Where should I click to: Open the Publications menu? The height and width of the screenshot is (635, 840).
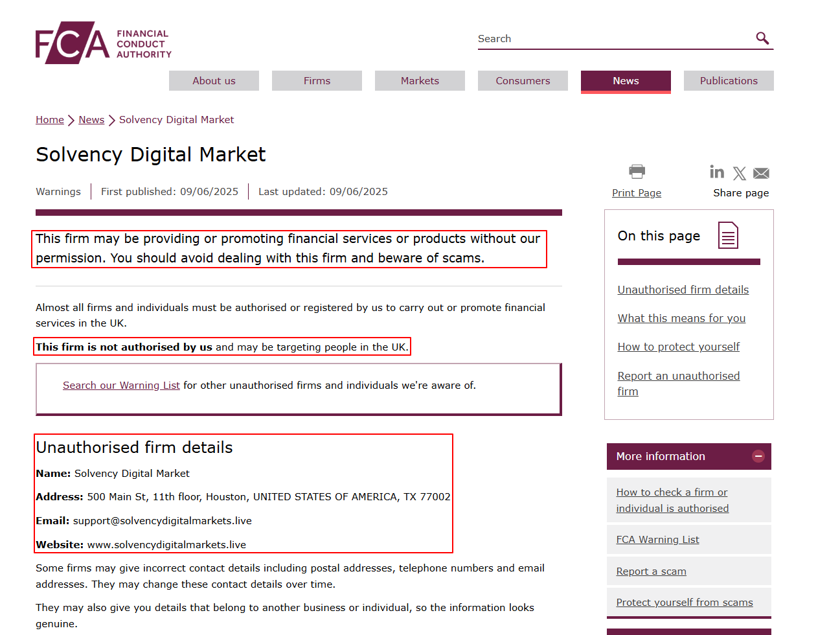tap(729, 81)
